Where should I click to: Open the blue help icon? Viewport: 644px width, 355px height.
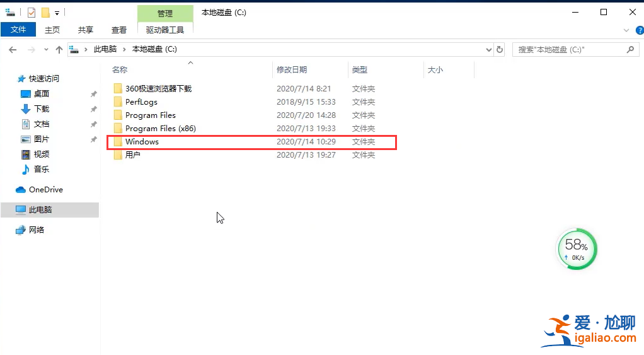(x=640, y=30)
